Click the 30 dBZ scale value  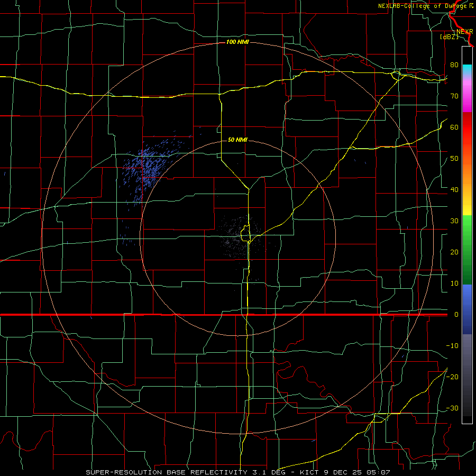click(x=454, y=221)
